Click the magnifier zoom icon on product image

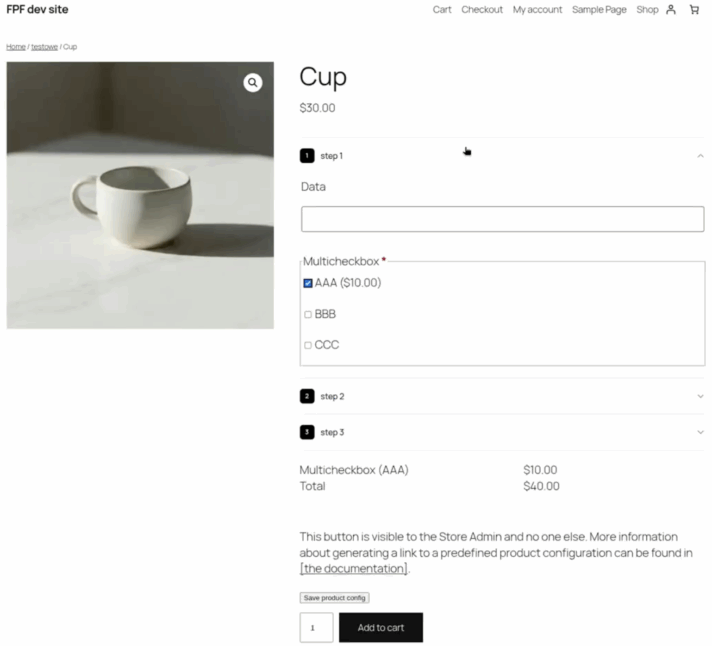coord(253,82)
